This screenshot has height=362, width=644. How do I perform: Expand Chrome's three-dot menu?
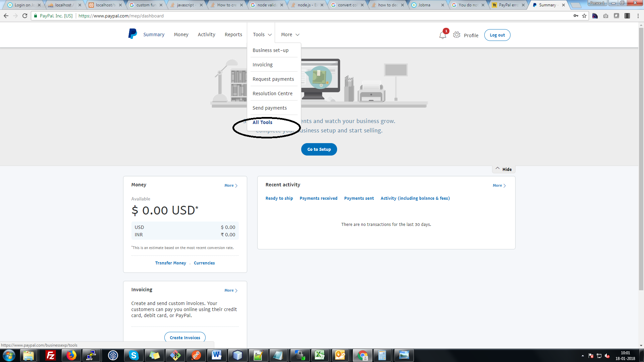coord(638,15)
